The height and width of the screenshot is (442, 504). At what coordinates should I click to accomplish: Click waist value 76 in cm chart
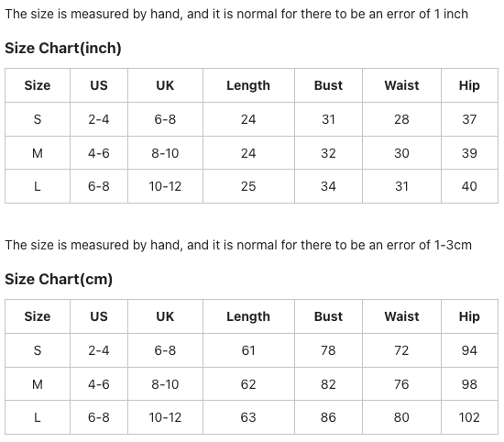(401, 384)
